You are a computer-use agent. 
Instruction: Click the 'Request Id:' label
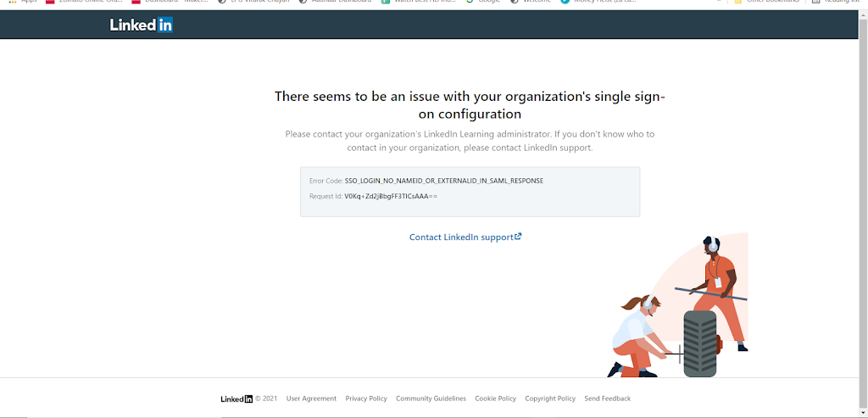326,196
